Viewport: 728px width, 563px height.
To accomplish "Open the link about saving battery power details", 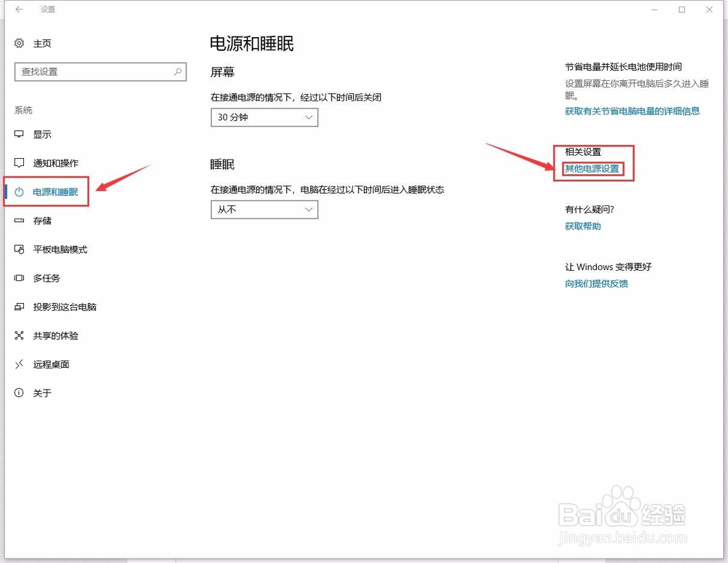I will click(631, 111).
